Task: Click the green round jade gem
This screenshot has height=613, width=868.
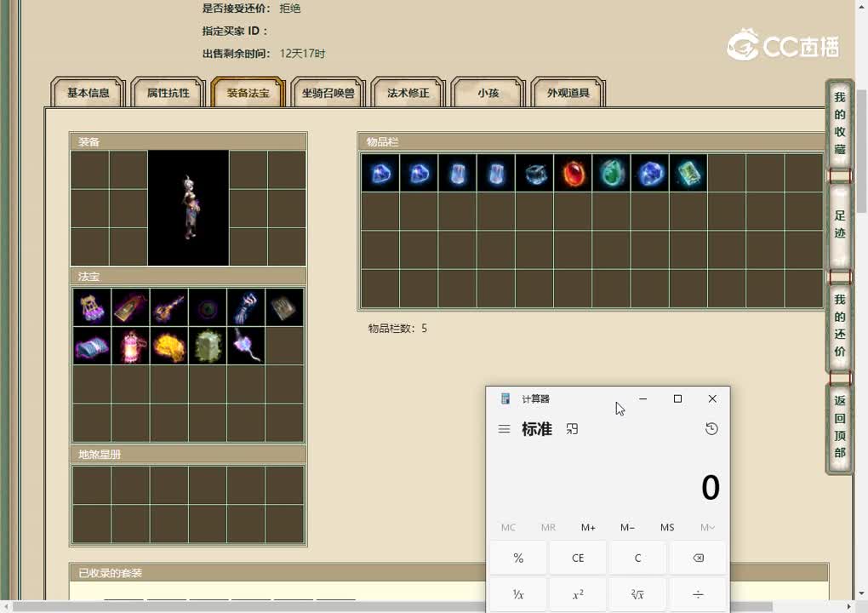Action: pos(611,173)
